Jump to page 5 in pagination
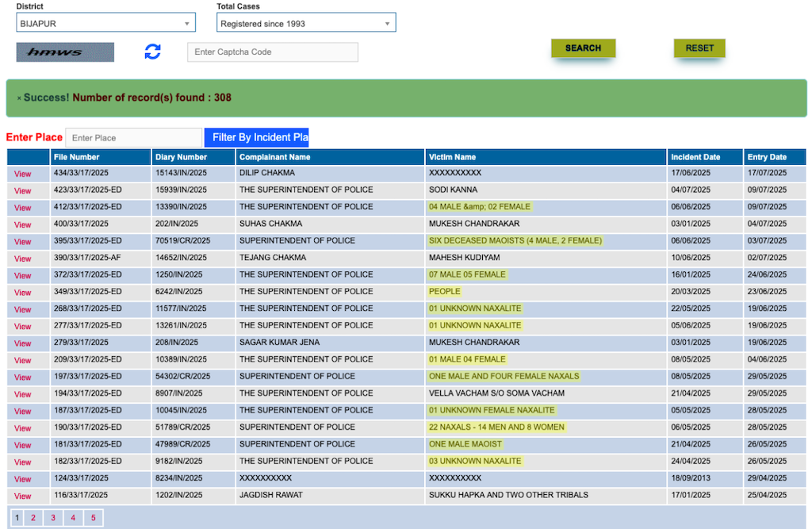812x529 pixels. 93,518
